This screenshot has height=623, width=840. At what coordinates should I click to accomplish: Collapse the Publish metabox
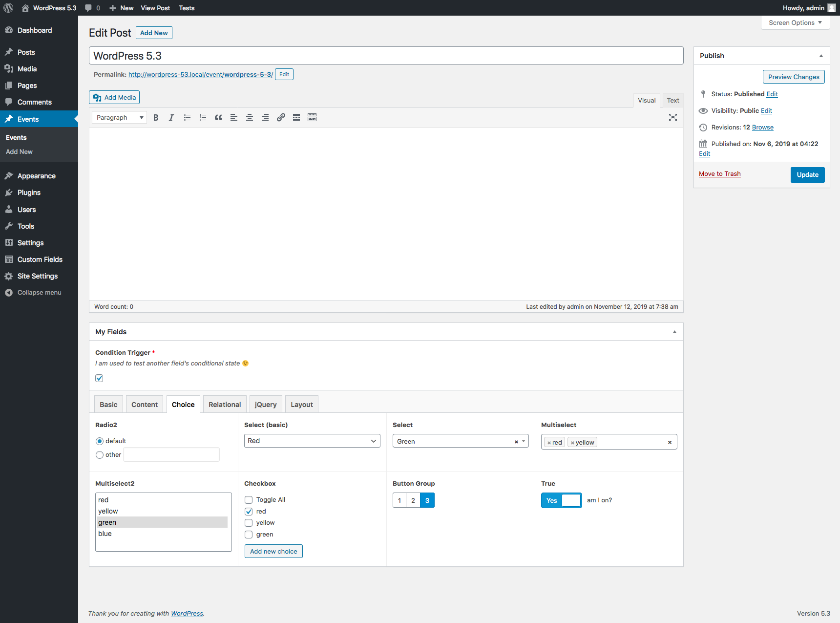click(x=821, y=56)
